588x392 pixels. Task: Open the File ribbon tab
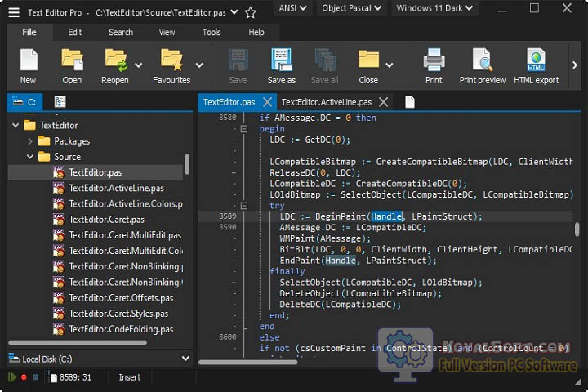pos(29,33)
